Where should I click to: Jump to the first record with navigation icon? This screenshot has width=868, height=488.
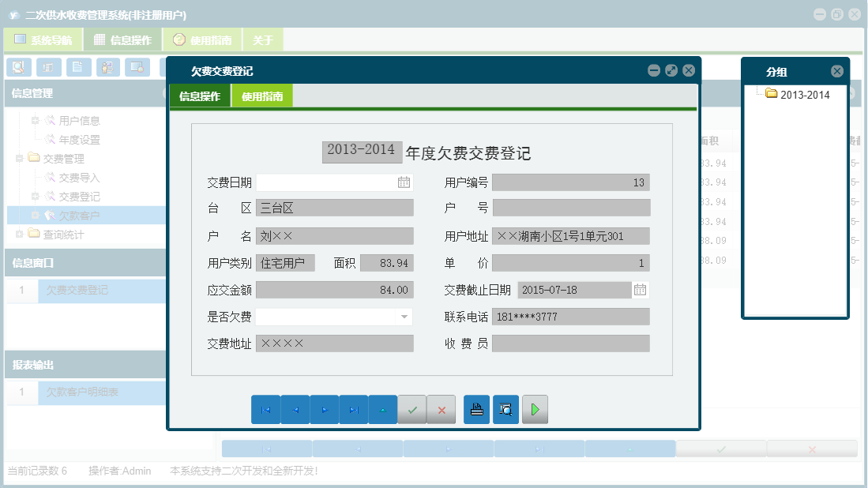coord(265,409)
